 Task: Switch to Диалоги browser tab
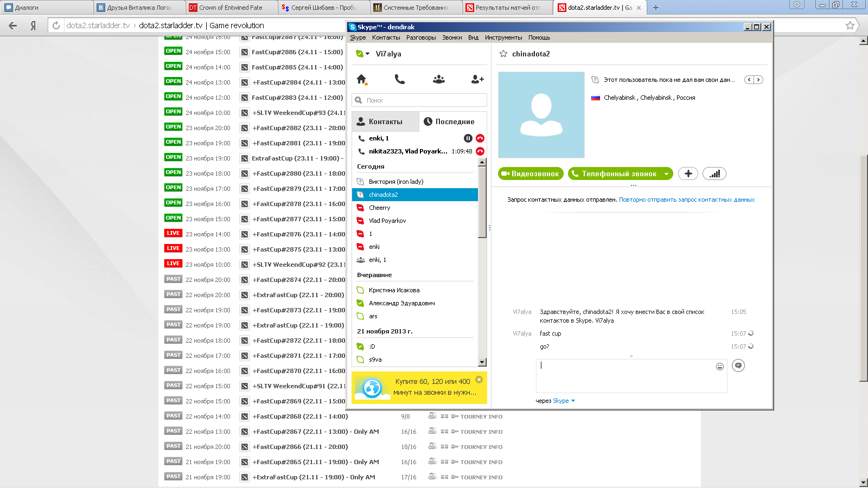46,8
